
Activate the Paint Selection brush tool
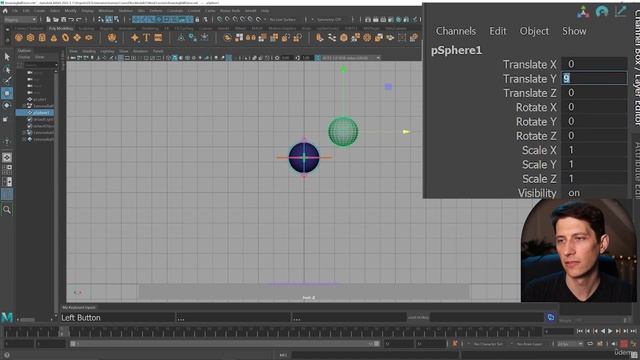pyautogui.click(x=7, y=81)
